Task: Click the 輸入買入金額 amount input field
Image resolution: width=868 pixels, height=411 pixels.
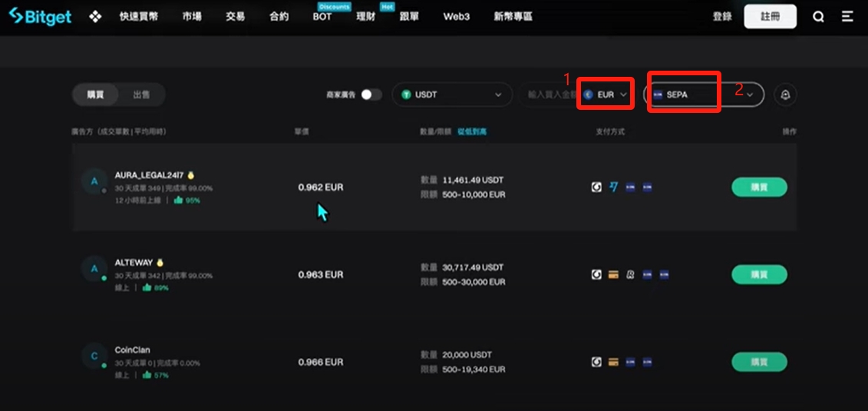Action: click(550, 94)
